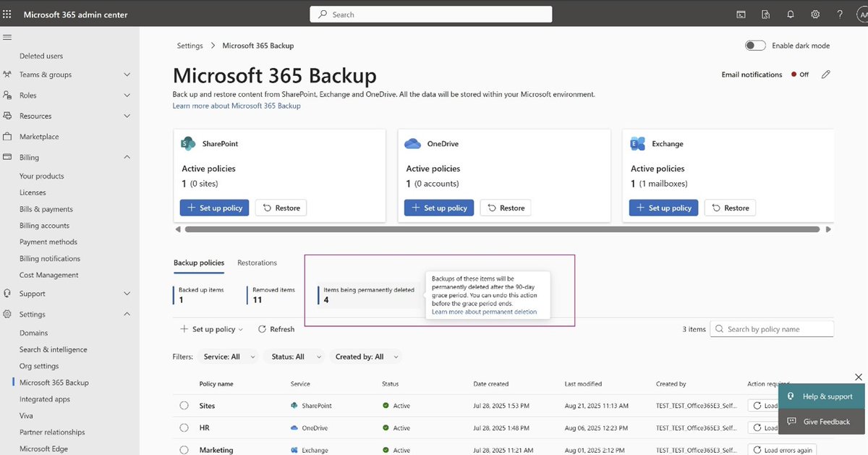The image size is (868, 455).
Task: Click the Give Feedback button
Action: click(x=820, y=422)
